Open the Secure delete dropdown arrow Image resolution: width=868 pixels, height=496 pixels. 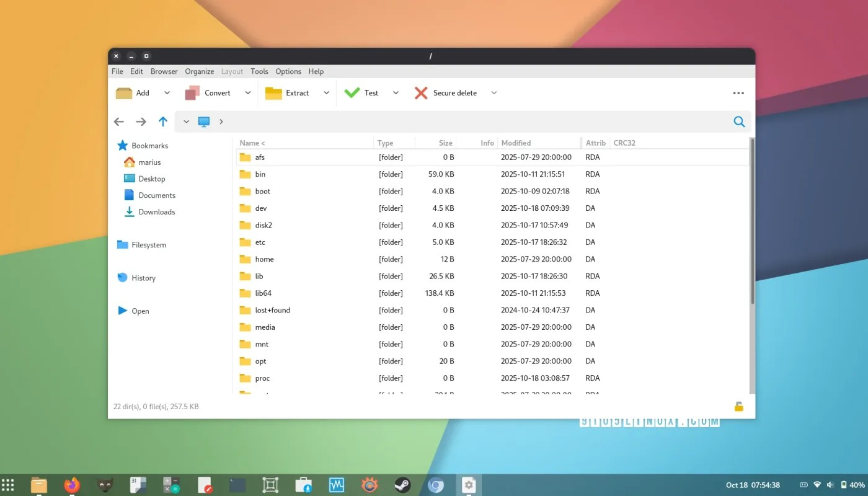494,93
